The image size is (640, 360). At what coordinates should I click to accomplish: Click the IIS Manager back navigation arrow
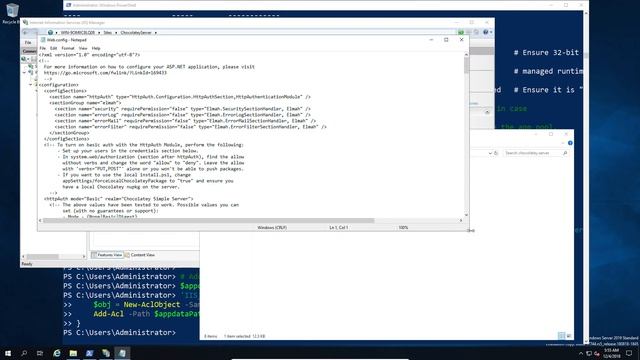coord(25,32)
